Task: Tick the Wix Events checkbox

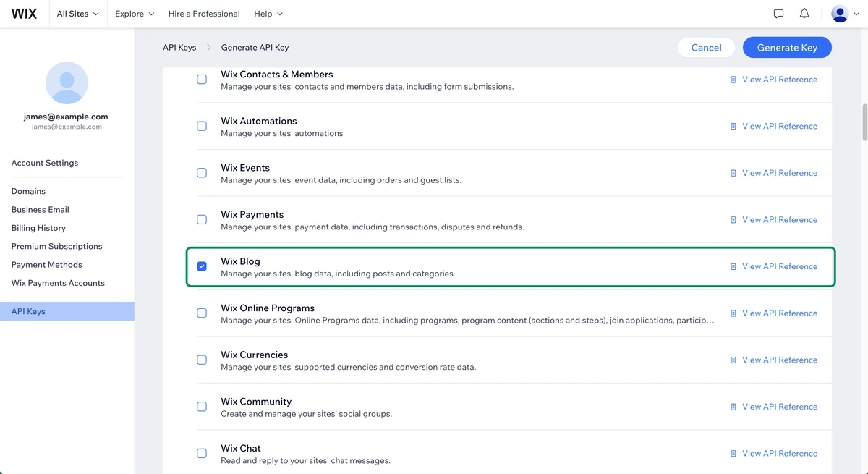Action: [202, 173]
